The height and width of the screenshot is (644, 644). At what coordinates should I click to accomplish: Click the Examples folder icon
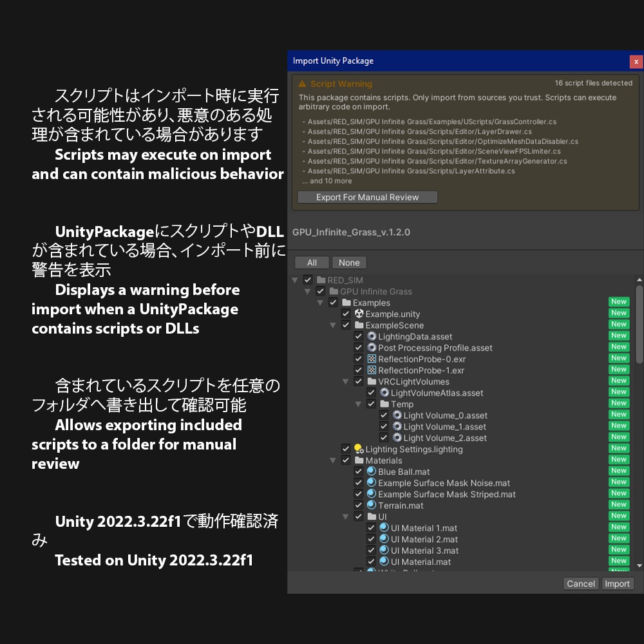346,303
